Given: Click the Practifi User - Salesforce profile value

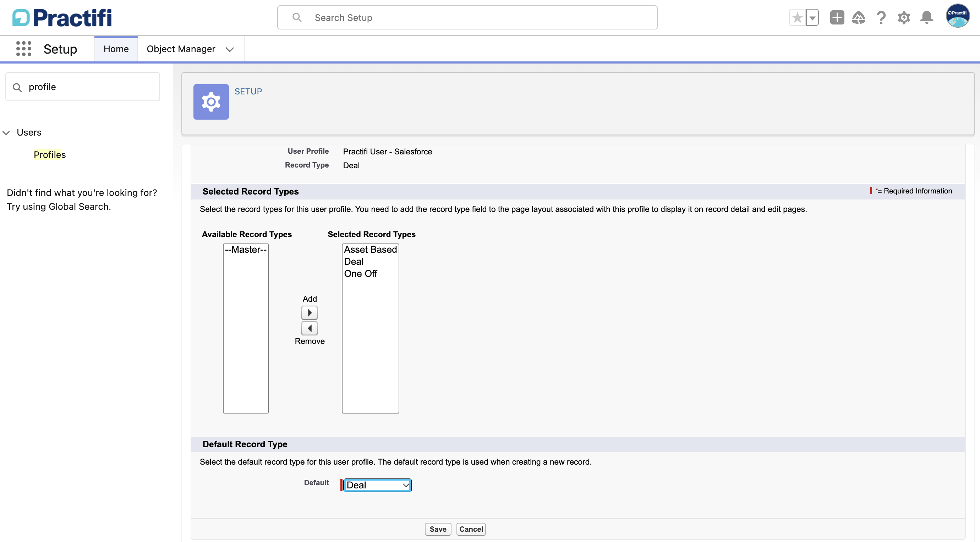Looking at the screenshot, I should 388,152.
